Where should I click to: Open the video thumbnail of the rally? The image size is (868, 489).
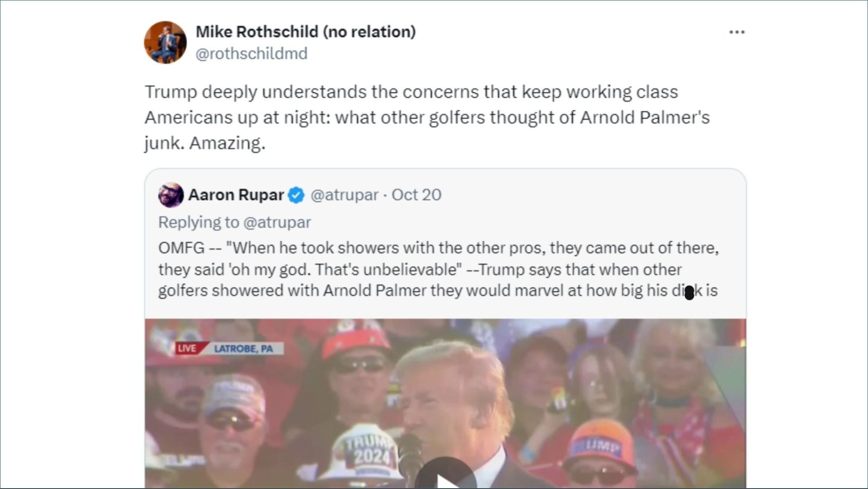coord(445,404)
